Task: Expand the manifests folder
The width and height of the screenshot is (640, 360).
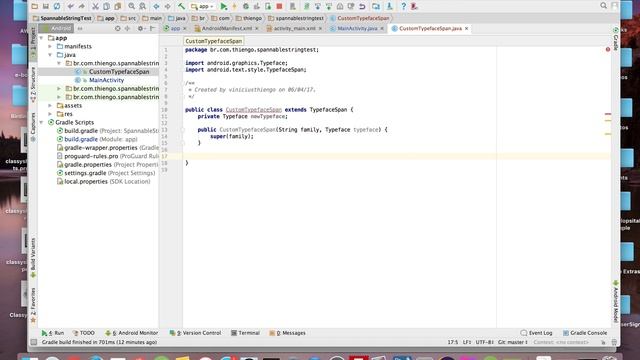Action: coord(50,47)
